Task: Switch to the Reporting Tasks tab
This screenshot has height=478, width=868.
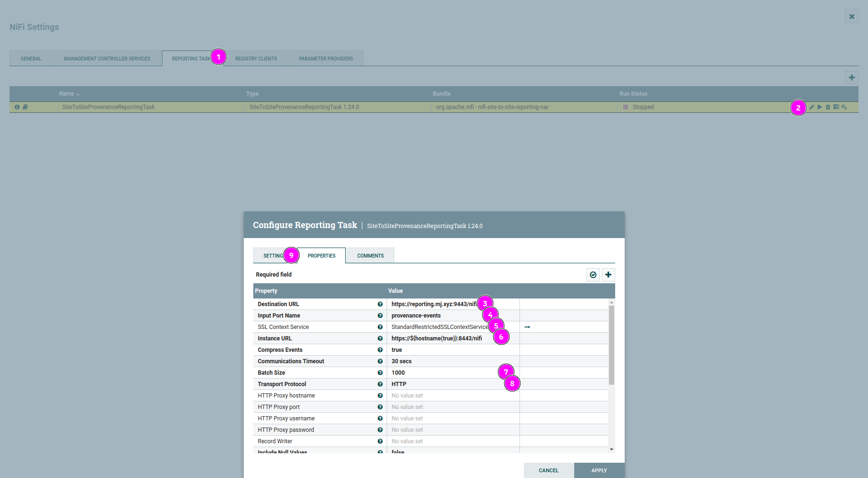Action: click(x=192, y=59)
